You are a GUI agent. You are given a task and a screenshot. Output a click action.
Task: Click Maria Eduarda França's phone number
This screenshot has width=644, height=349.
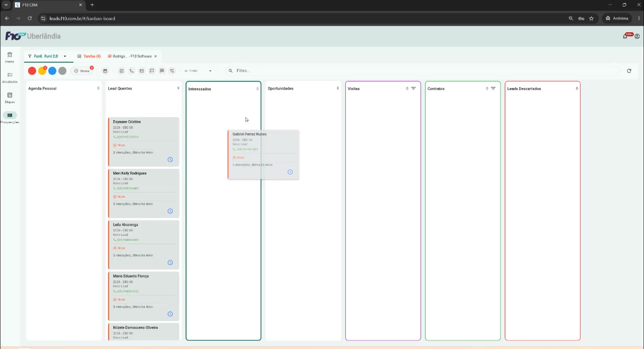click(x=128, y=291)
